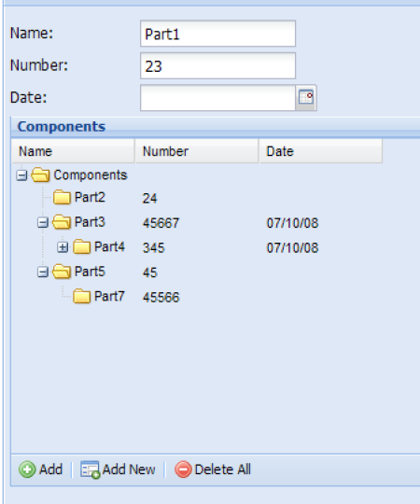
Task: Open the calendar date picker icon
Action: [305, 97]
